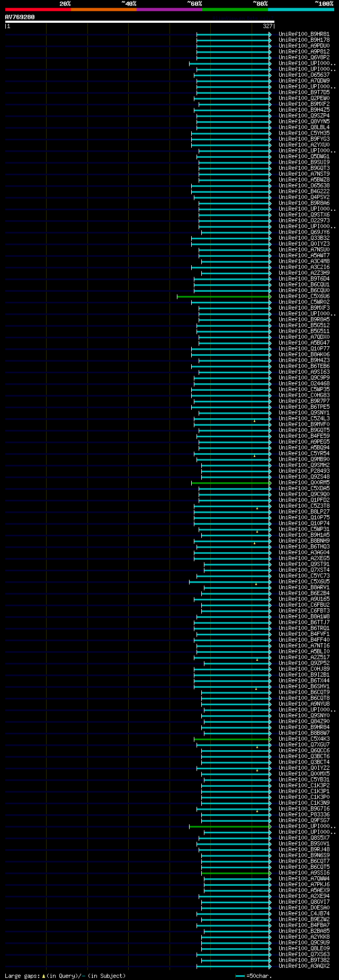Select the UniRef100_O65638 label
This screenshot has width=339, height=980.
click(304, 186)
